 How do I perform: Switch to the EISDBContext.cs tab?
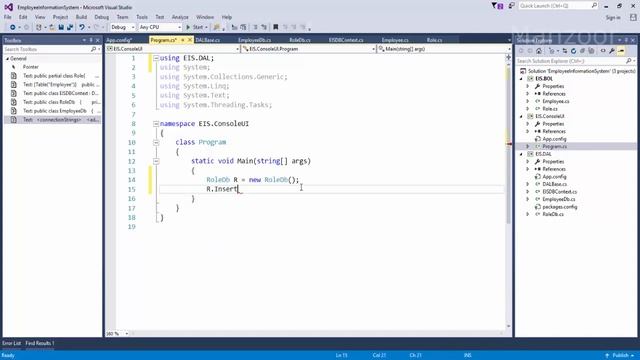click(x=346, y=40)
